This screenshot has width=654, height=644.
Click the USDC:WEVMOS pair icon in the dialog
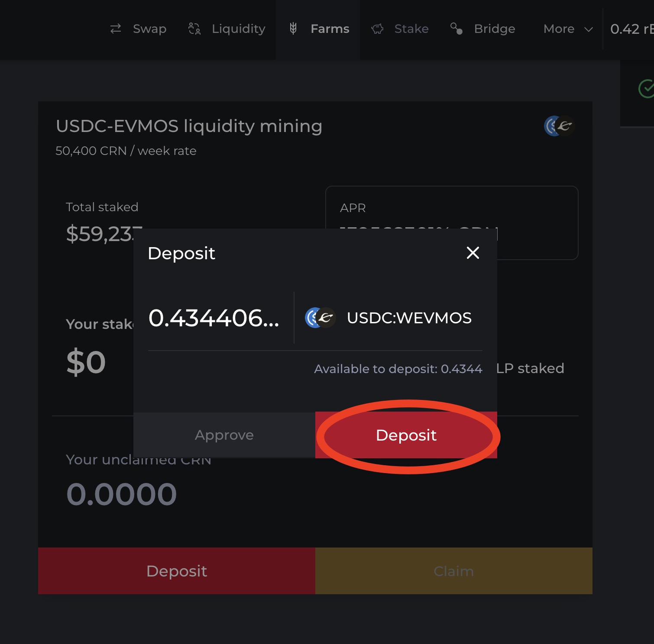[x=321, y=318]
